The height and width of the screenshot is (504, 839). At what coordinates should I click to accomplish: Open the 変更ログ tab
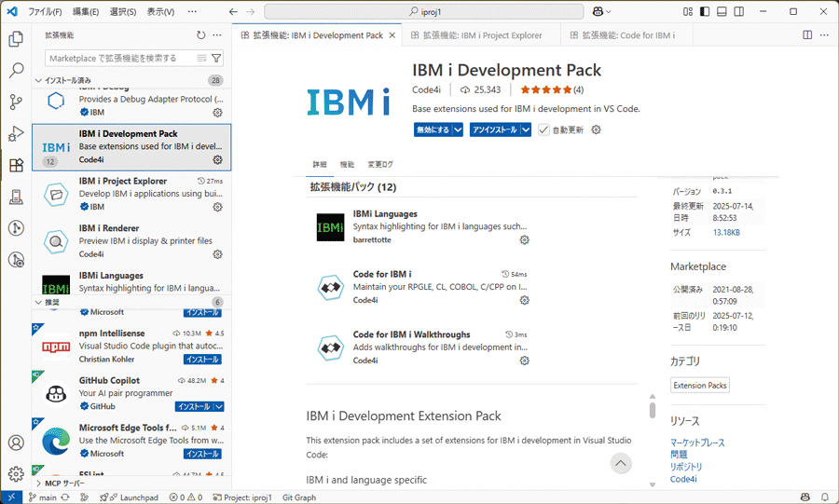tap(380, 164)
